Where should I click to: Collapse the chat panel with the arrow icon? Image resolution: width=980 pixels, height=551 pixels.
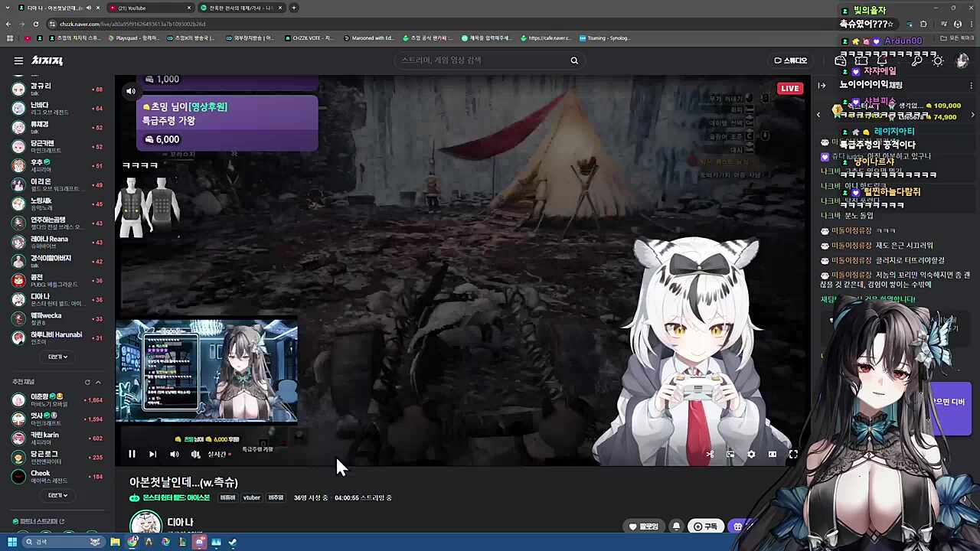point(822,86)
